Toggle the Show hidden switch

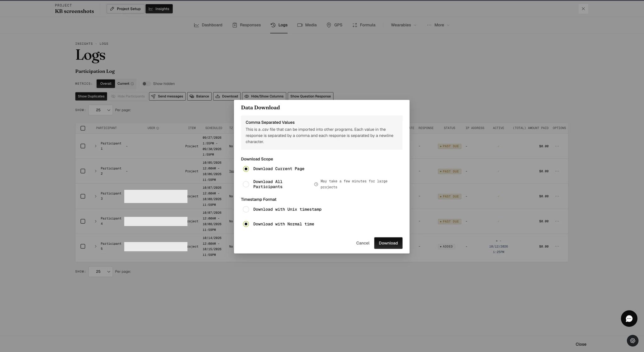click(146, 84)
